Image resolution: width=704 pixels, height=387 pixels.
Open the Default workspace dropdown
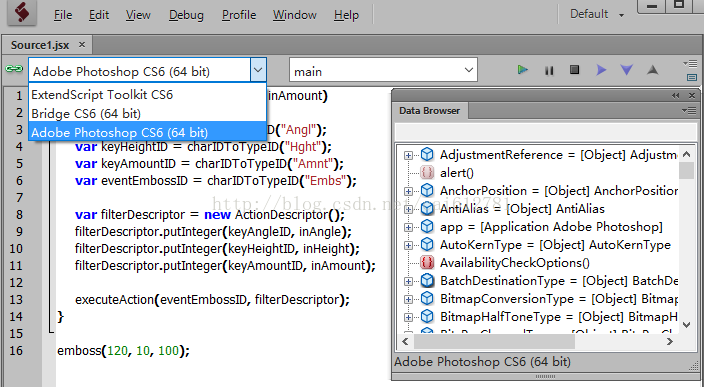(597, 14)
